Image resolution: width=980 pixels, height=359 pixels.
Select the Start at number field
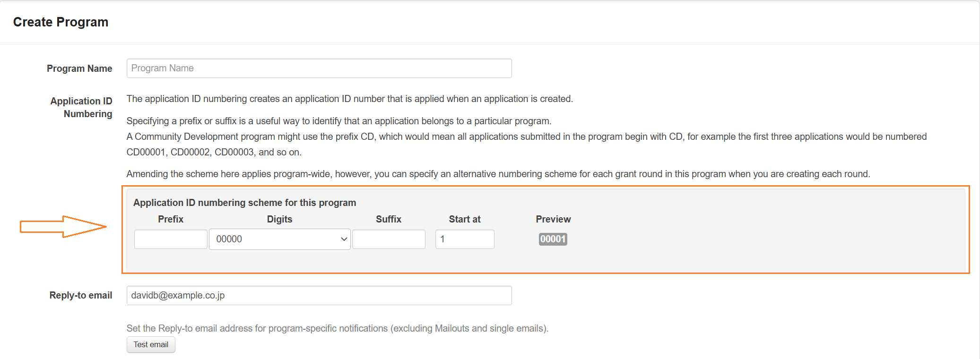tap(464, 239)
